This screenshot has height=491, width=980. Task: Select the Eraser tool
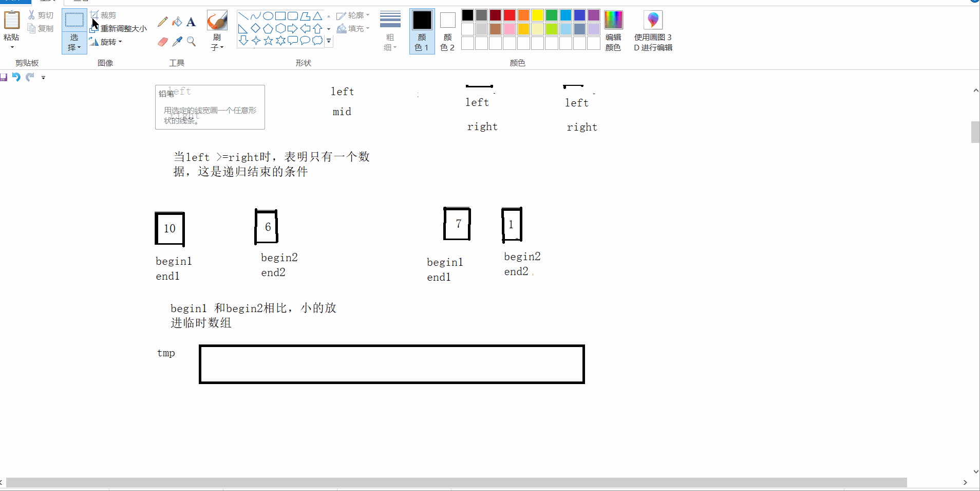tap(162, 42)
